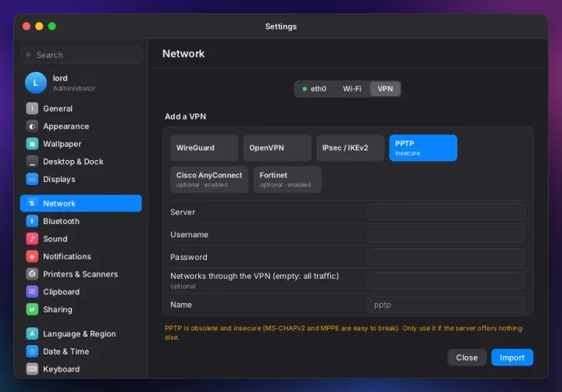Click the Wallpaper sidebar icon
Image resolution: width=562 pixels, height=392 pixels.
[32, 144]
